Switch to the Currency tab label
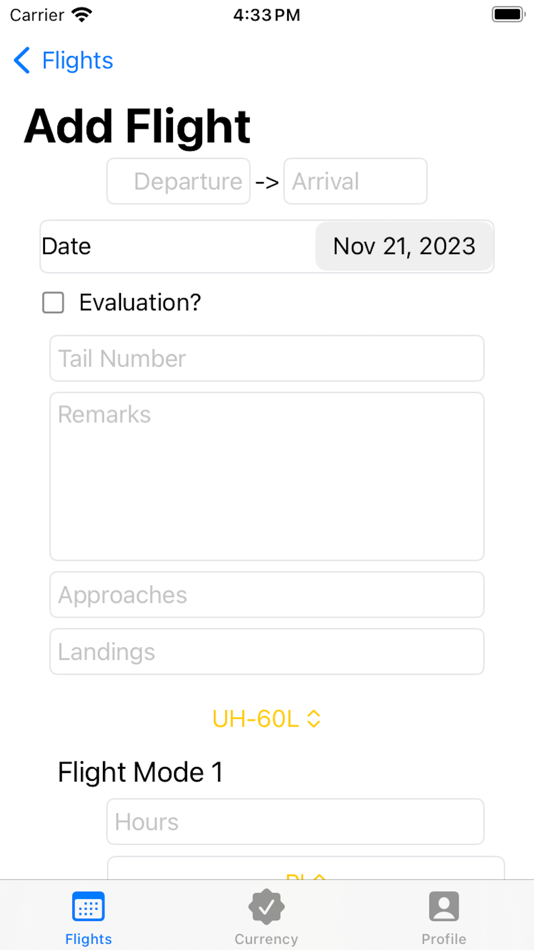Screen dimensions: 534x950 [266, 939]
